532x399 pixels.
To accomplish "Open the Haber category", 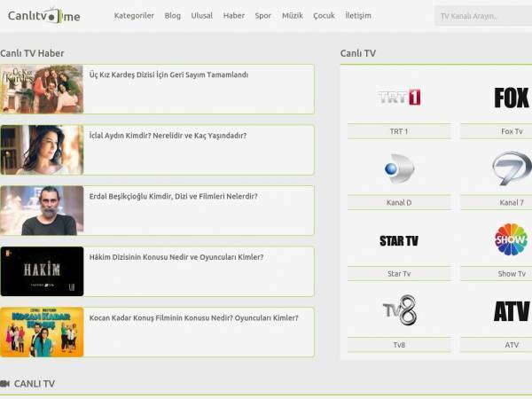I will tap(234, 16).
